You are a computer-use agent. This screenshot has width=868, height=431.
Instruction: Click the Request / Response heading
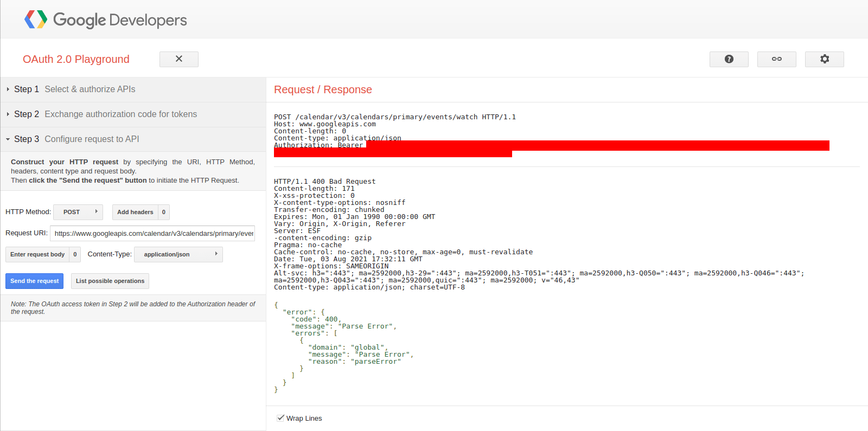tap(323, 89)
